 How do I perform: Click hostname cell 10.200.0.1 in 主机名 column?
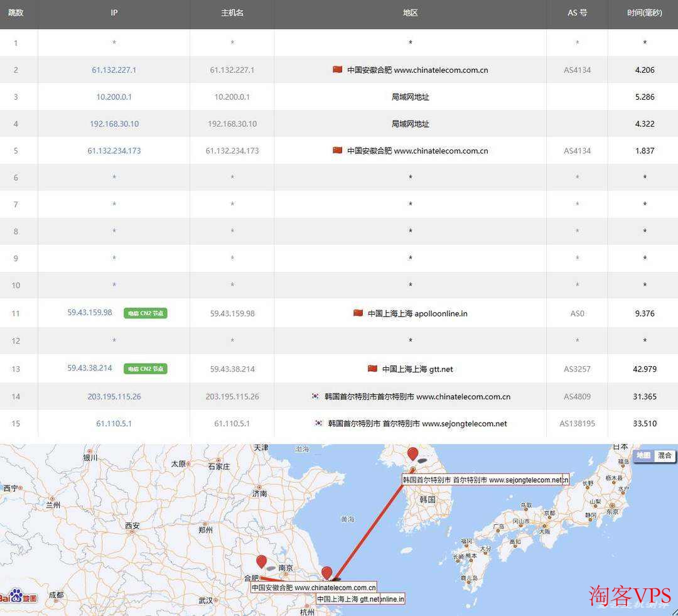[232, 97]
